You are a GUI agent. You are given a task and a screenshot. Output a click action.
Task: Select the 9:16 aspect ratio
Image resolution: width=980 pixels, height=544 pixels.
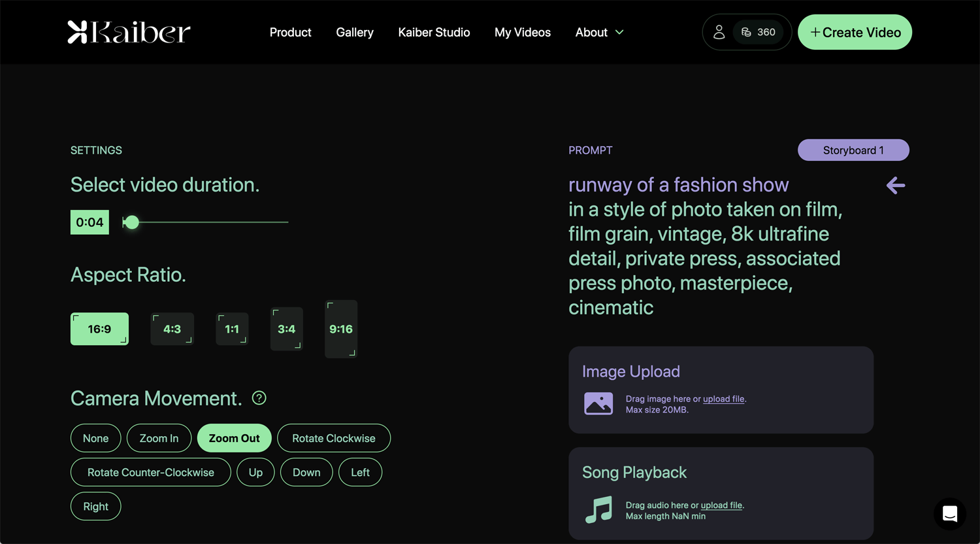click(x=341, y=329)
